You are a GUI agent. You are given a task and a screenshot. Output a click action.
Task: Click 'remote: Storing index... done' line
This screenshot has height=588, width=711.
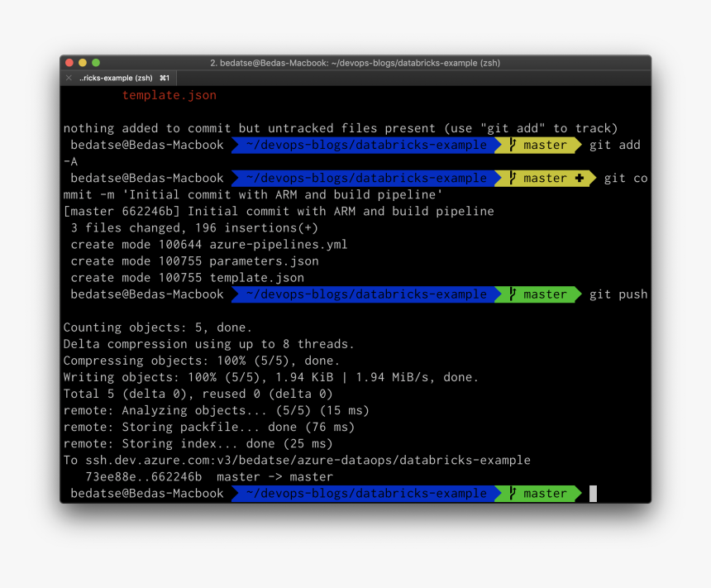click(198, 444)
